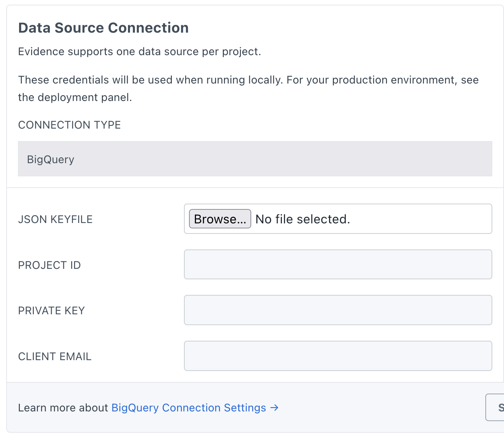The image size is (504, 439).
Task: Click the deployment panel mention in the description
Action: [75, 97]
